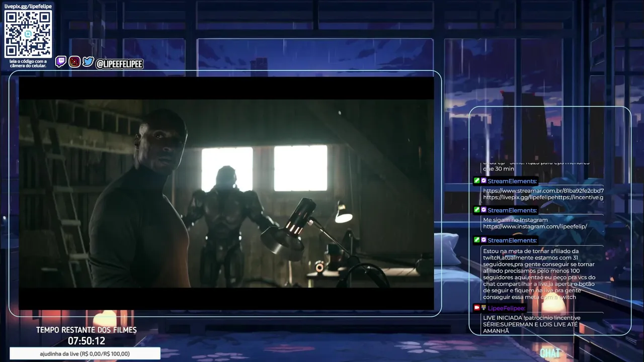Click the 'Me sigam no Instagram' chat text
This screenshot has width=644, height=362.
(x=515, y=220)
